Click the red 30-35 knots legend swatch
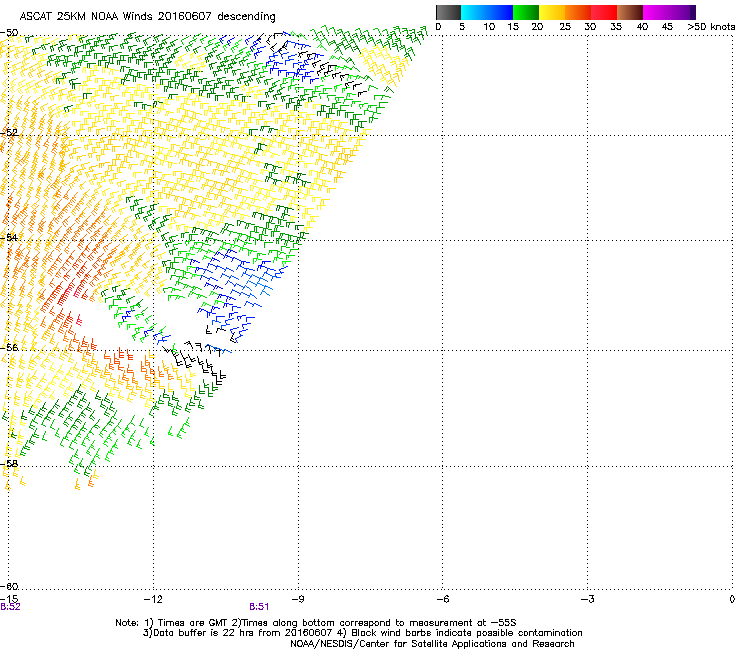 [x=604, y=12]
